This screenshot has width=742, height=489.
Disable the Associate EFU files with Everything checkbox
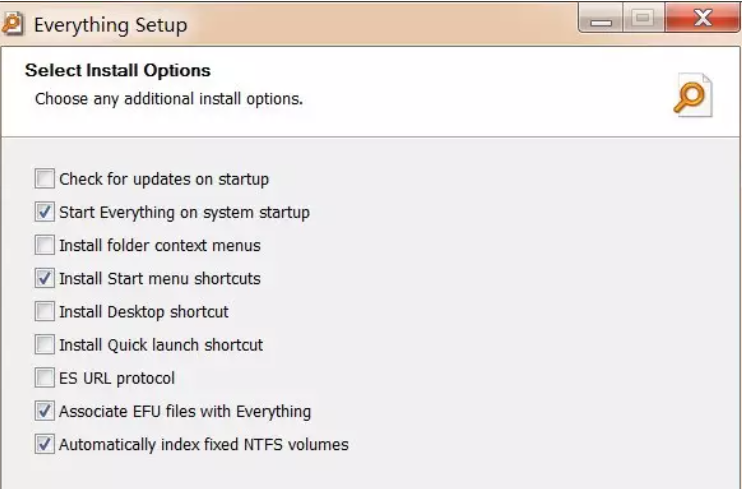44,411
